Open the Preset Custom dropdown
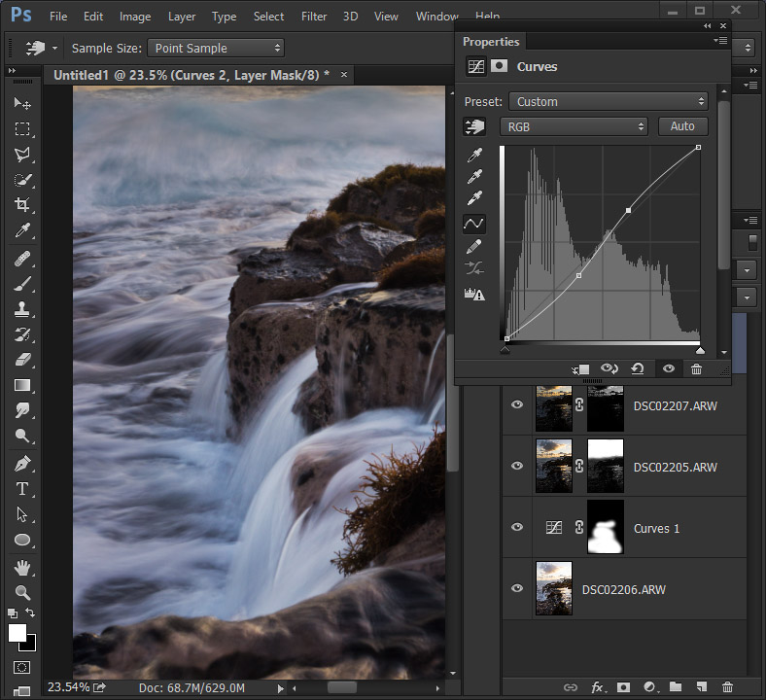The height and width of the screenshot is (700, 766). [x=609, y=101]
